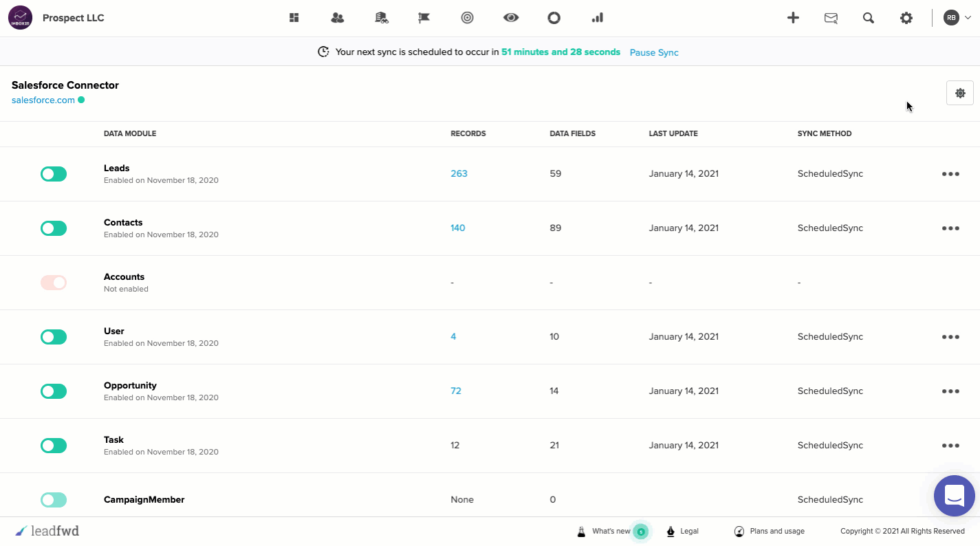Open the email envelope icon
Viewport: 980px width, 546px height.
tap(831, 19)
